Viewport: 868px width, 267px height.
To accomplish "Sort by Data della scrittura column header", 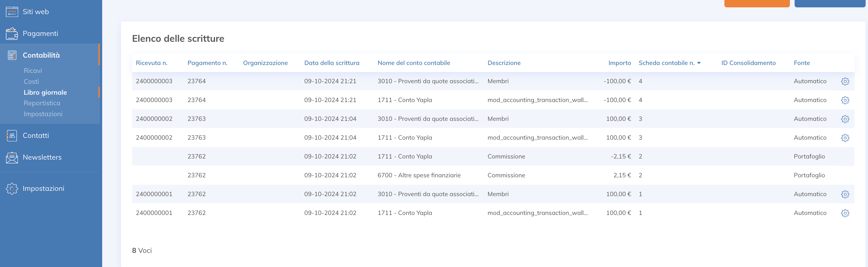I will click(332, 63).
